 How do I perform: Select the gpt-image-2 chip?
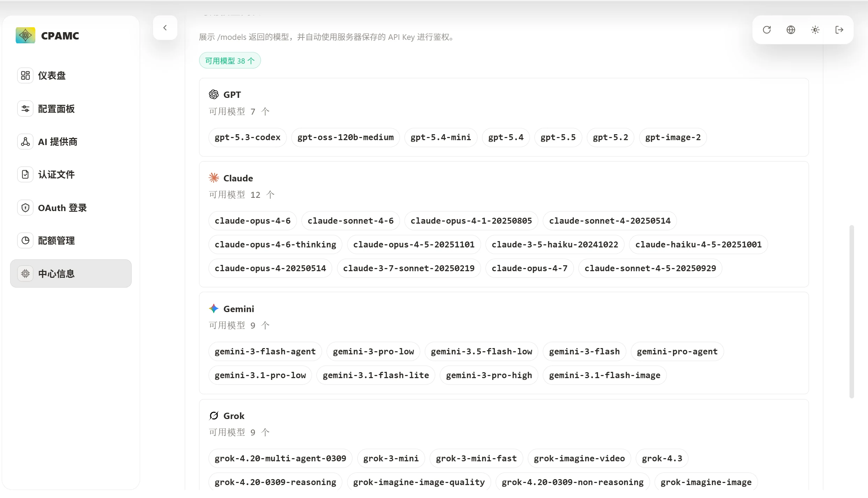(x=673, y=137)
